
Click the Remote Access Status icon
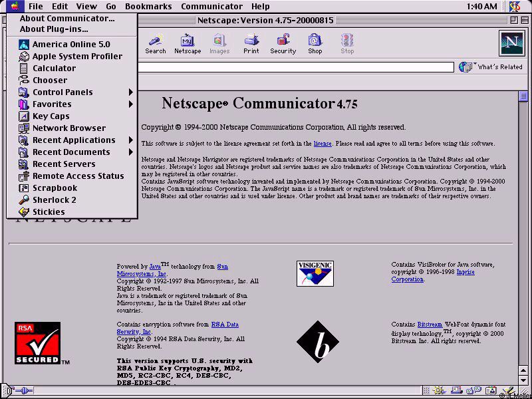click(24, 176)
